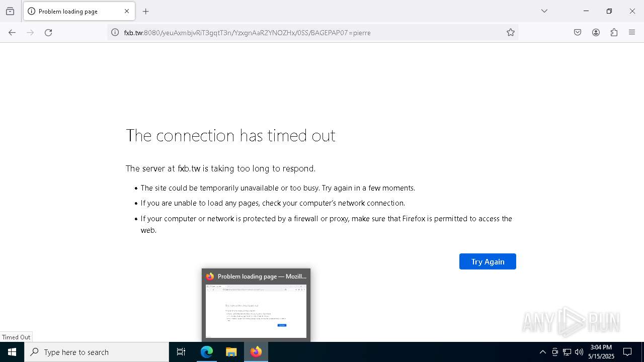Go back one page
Viewport: 644px width, 362px height.
[x=12, y=33]
